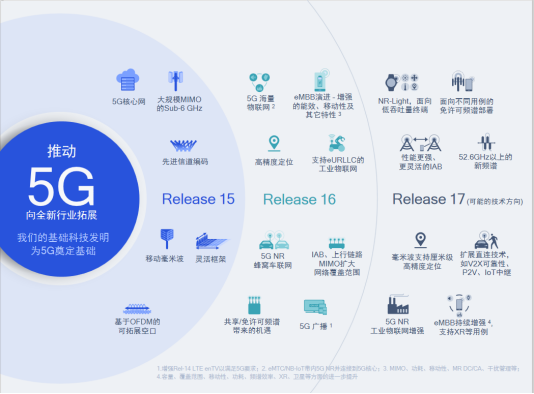This screenshot has width=534, height=394.
Task: Click the NR-Light smartwatch icon
Action: 402,82
